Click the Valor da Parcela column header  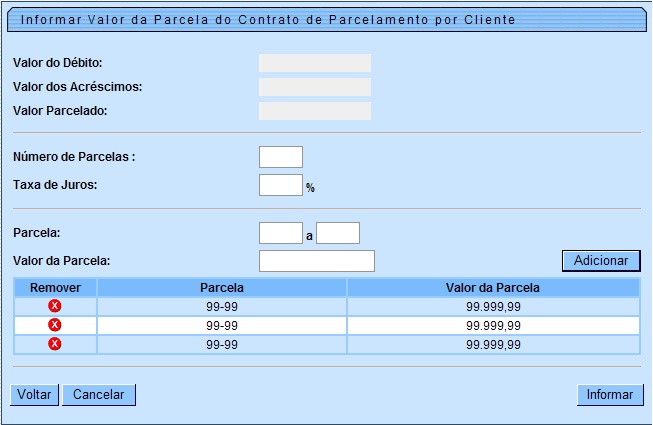point(493,288)
